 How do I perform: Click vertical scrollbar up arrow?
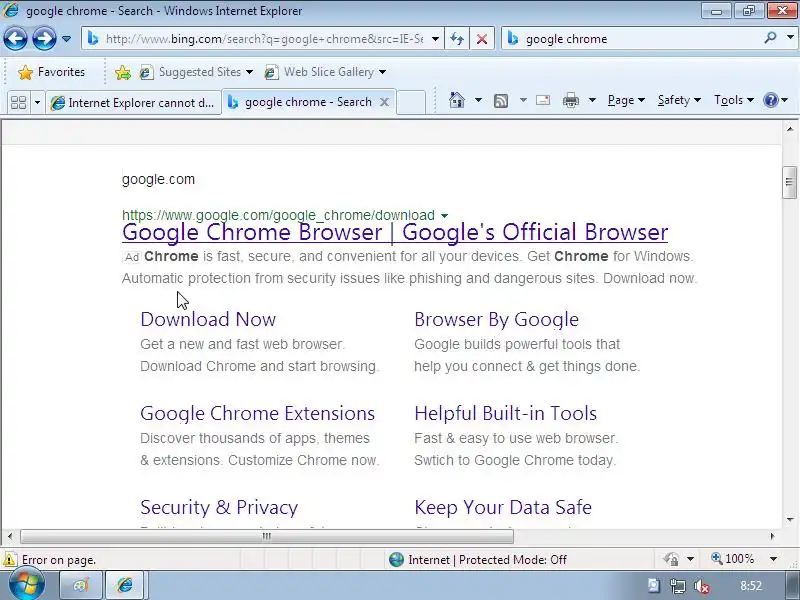point(789,129)
